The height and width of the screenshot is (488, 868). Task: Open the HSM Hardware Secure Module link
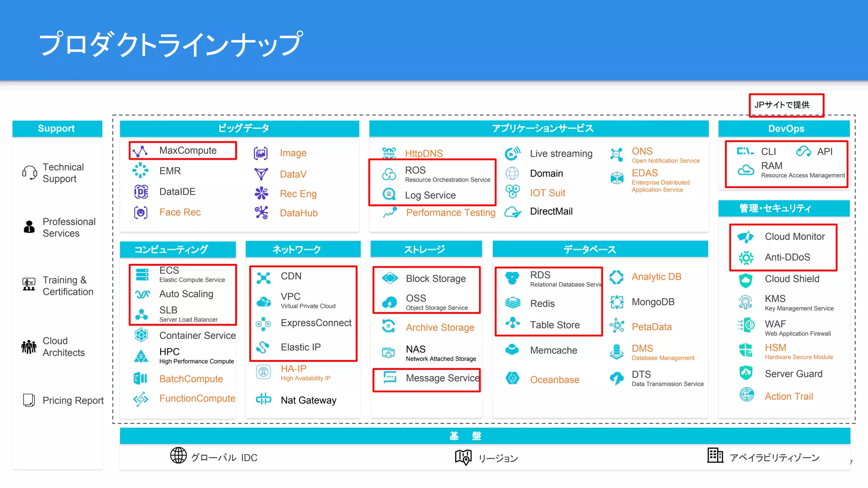pos(799,351)
